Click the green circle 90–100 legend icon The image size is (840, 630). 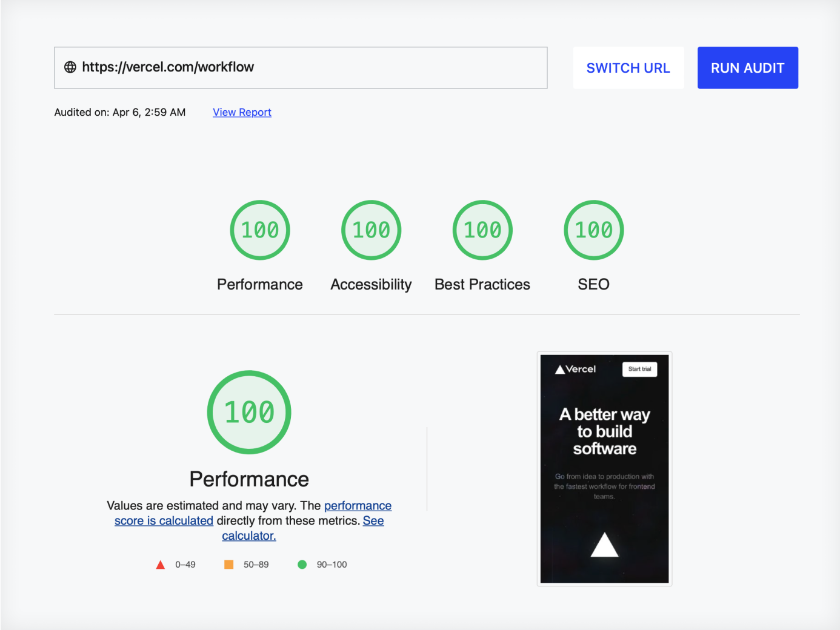[x=302, y=565]
